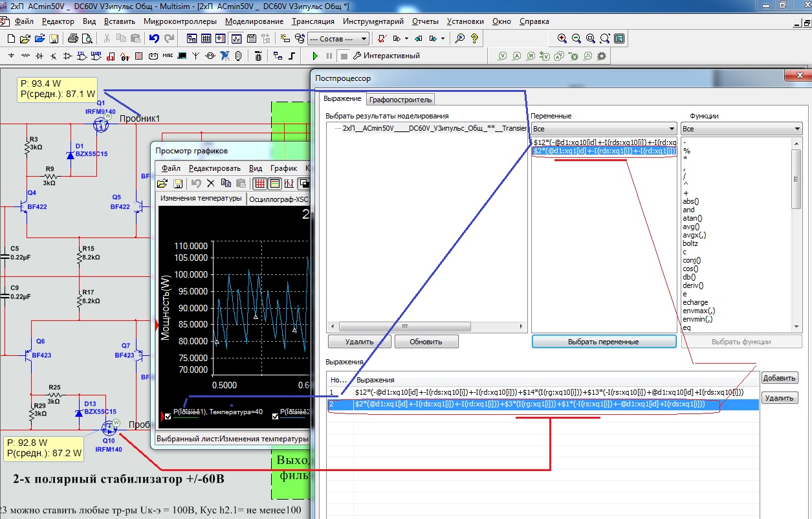Switch to the Графопостроитель tab
812x519 pixels.
pos(401,99)
